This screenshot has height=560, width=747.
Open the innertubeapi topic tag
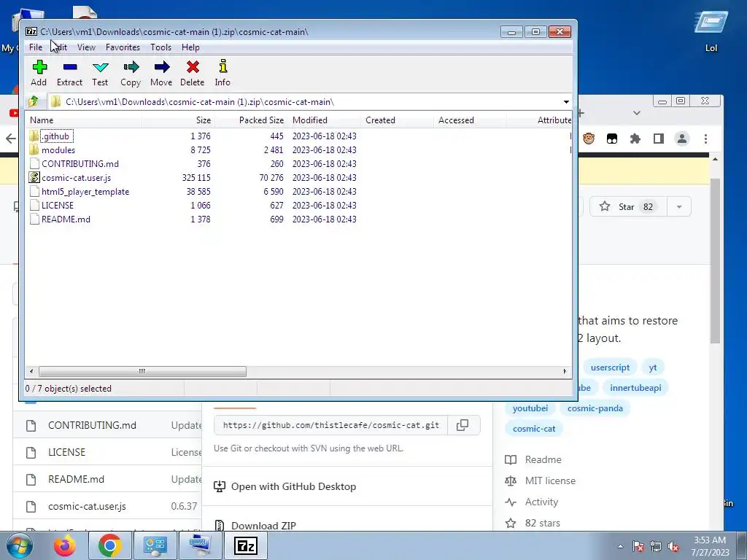click(x=635, y=388)
